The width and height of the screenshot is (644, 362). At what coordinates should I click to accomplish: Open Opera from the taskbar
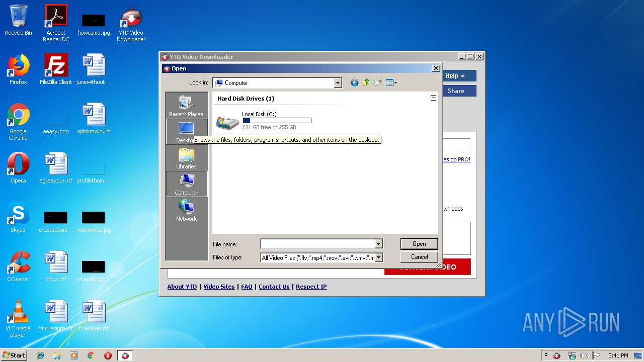[x=108, y=355]
